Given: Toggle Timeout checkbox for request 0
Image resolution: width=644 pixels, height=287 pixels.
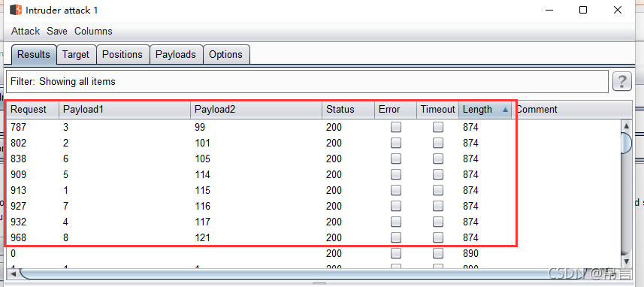Looking at the screenshot, I should coord(438,253).
